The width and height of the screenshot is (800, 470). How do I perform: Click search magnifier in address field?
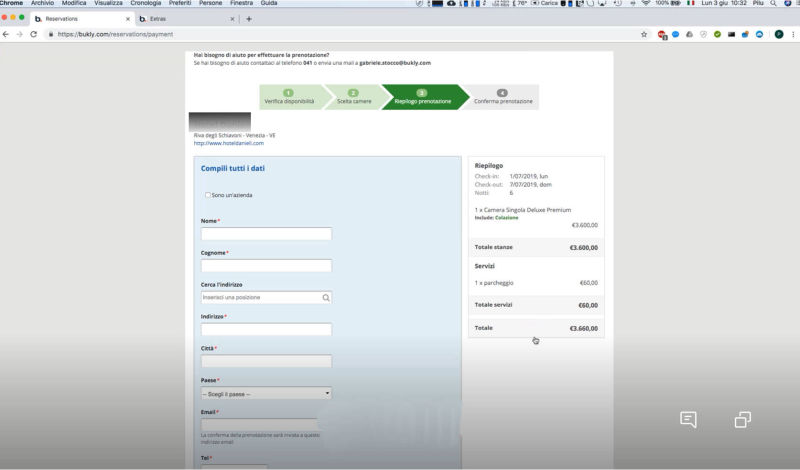point(325,297)
